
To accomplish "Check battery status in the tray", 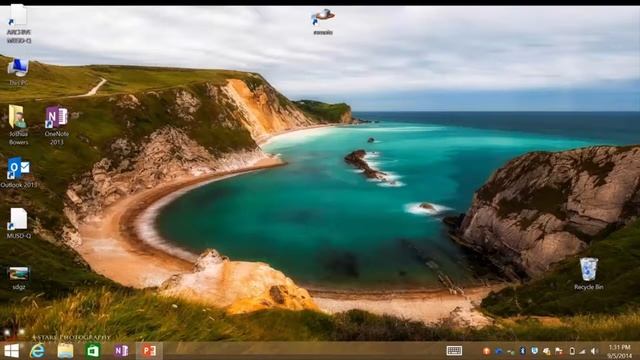I will point(572,351).
